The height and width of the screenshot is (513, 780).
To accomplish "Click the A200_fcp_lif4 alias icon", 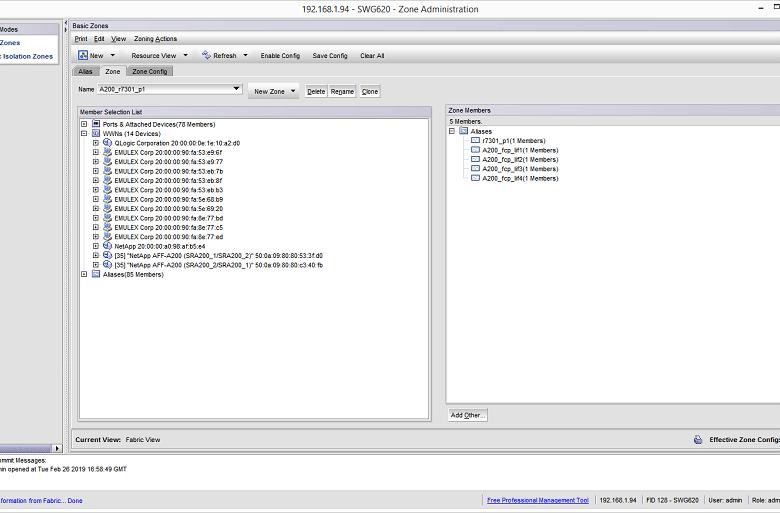I will pyautogui.click(x=476, y=178).
